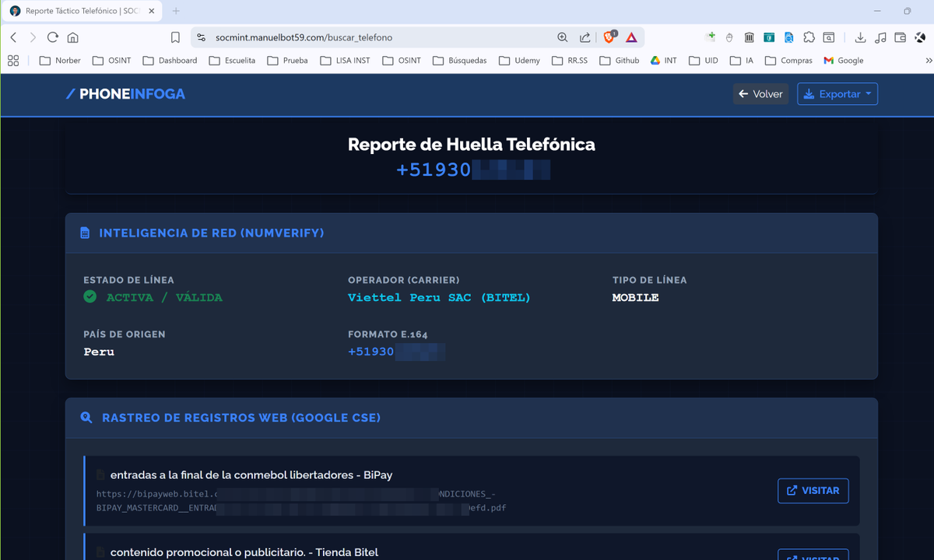Open the Github bookmark folder
934x560 pixels.
[x=619, y=60]
